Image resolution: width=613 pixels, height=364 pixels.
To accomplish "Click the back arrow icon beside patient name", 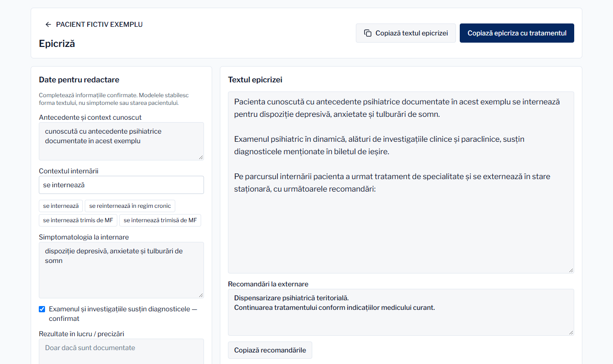I will [x=48, y=24].
